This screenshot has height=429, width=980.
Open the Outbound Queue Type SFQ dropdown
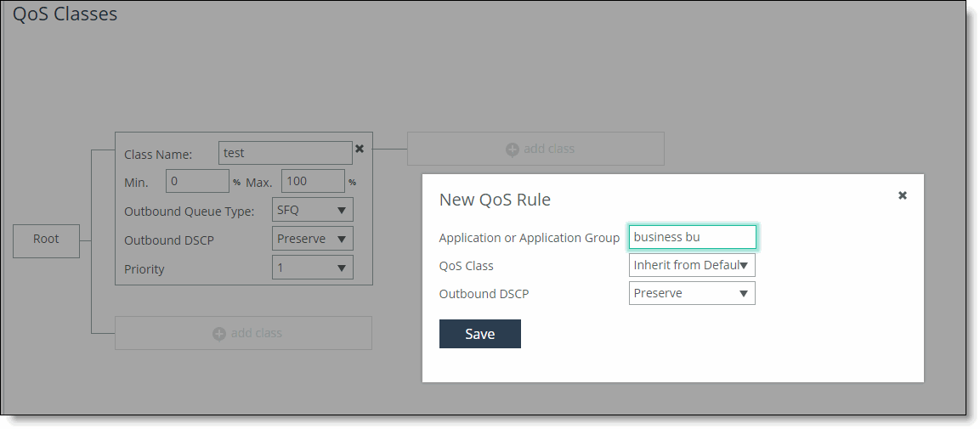click(x=312, y=210)
